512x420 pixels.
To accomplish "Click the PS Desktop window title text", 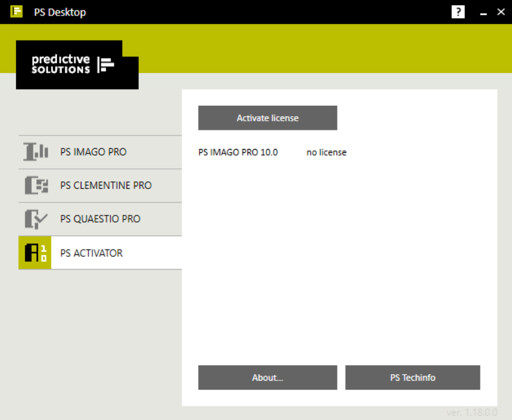I will click(60, 12).
